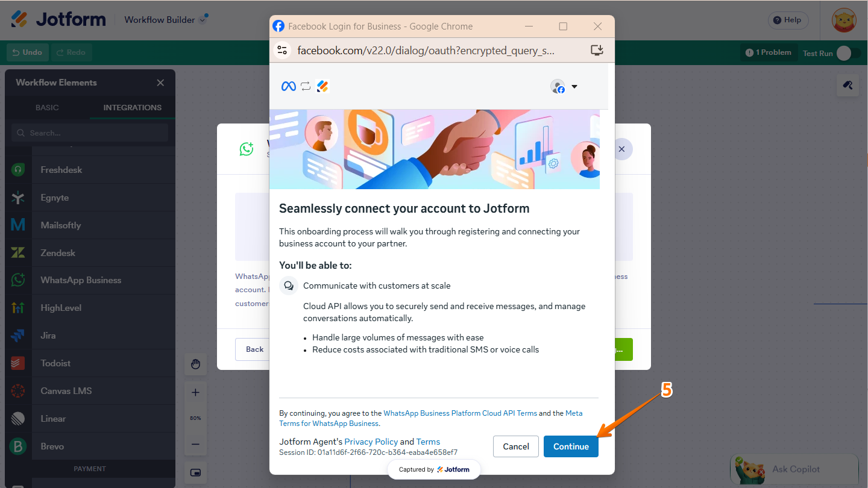Close the Workflow Elements panel
The width and height of the screenshot is (868, 488).
[x=160, y=83]
